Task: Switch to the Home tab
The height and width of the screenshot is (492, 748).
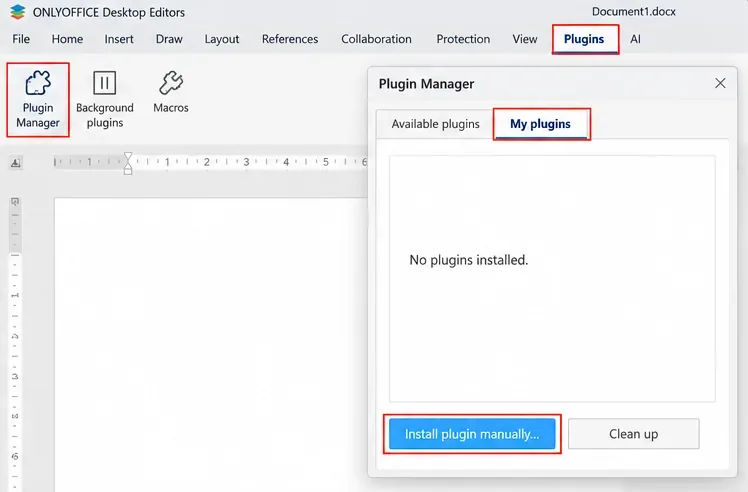Action: click(x=67, y=39)
